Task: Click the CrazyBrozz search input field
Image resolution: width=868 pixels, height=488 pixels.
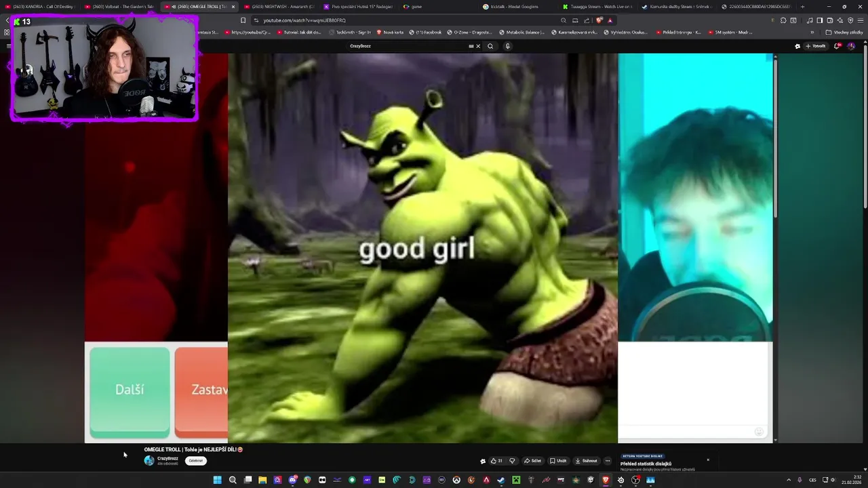Action: point(407,46)
